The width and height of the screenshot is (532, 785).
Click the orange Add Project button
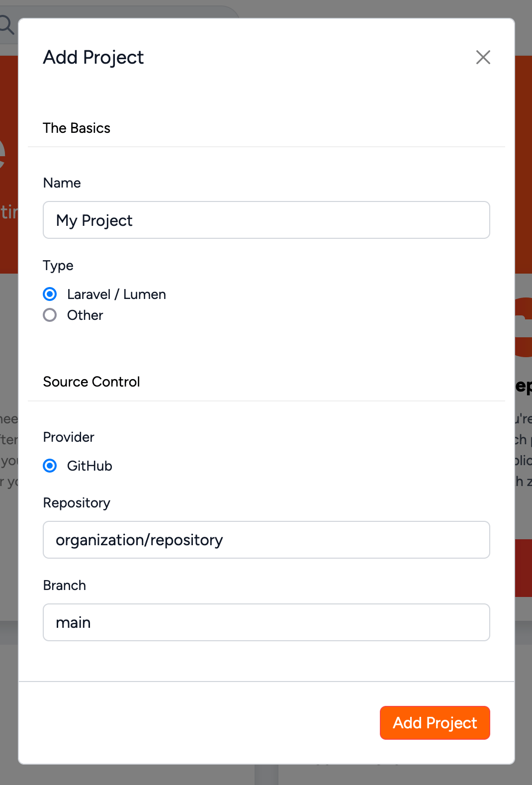click(435, 722)
